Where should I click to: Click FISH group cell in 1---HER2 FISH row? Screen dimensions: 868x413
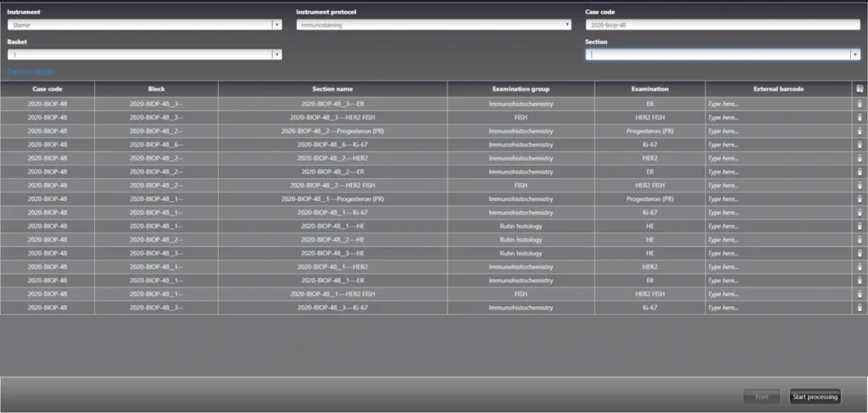(521, 294)
